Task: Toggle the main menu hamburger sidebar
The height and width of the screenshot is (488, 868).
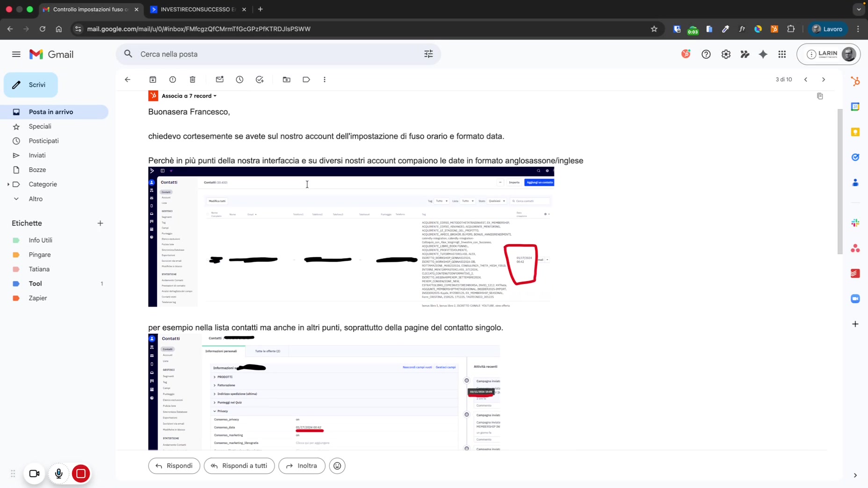Action: (16, 54)
